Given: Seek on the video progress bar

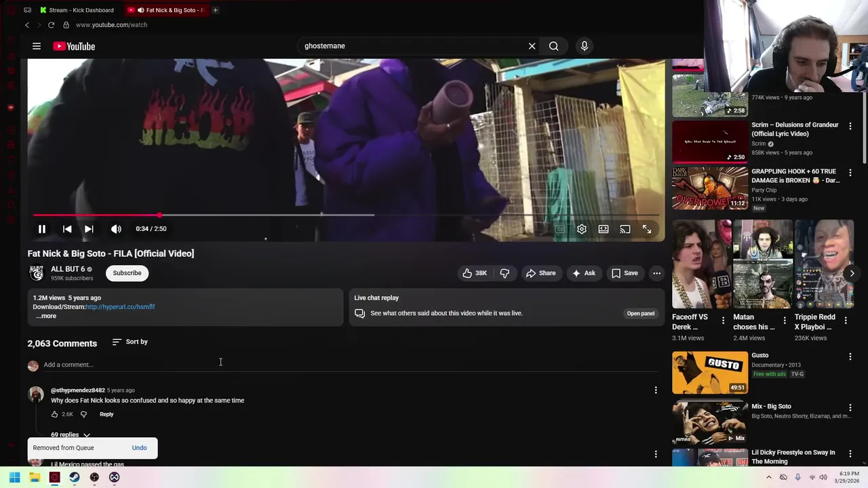Looking at the screenshot, I should pos(346,215).
